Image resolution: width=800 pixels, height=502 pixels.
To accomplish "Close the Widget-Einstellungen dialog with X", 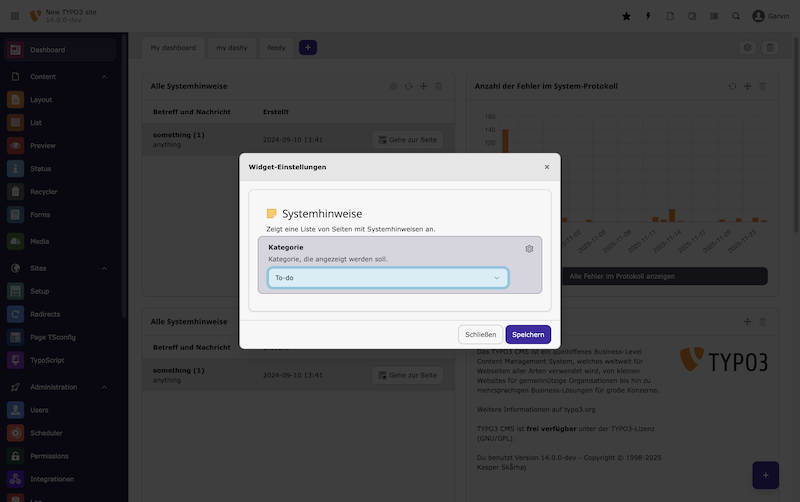I will [x=546, y=167].
